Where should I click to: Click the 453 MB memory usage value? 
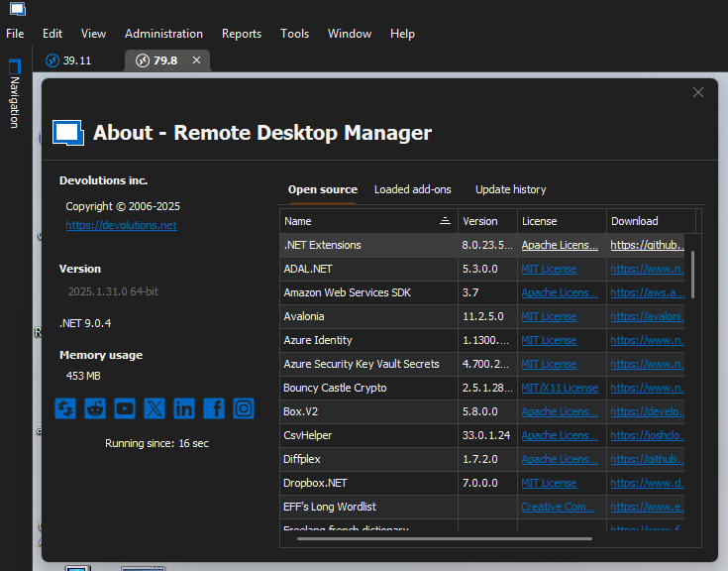pos(83,376)
